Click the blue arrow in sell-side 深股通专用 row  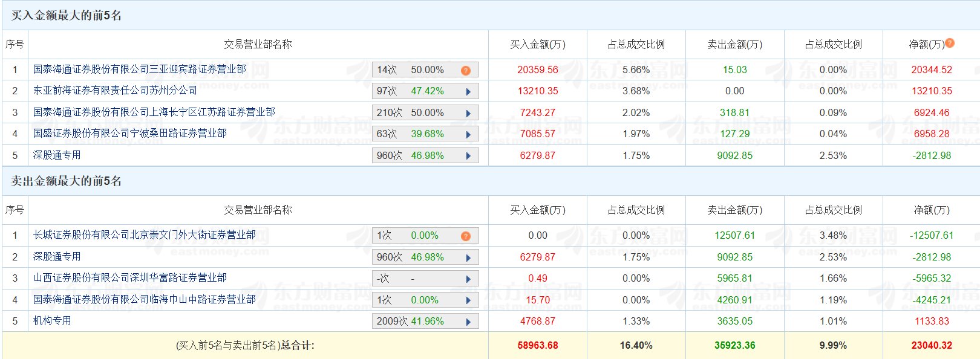point(468,257)
